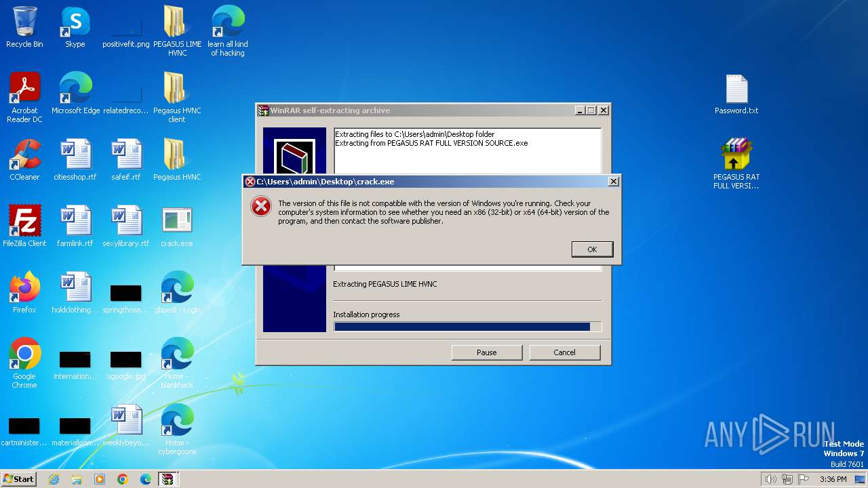Launch FileZilla Client

pyautogui.click(x=24, y=226)
